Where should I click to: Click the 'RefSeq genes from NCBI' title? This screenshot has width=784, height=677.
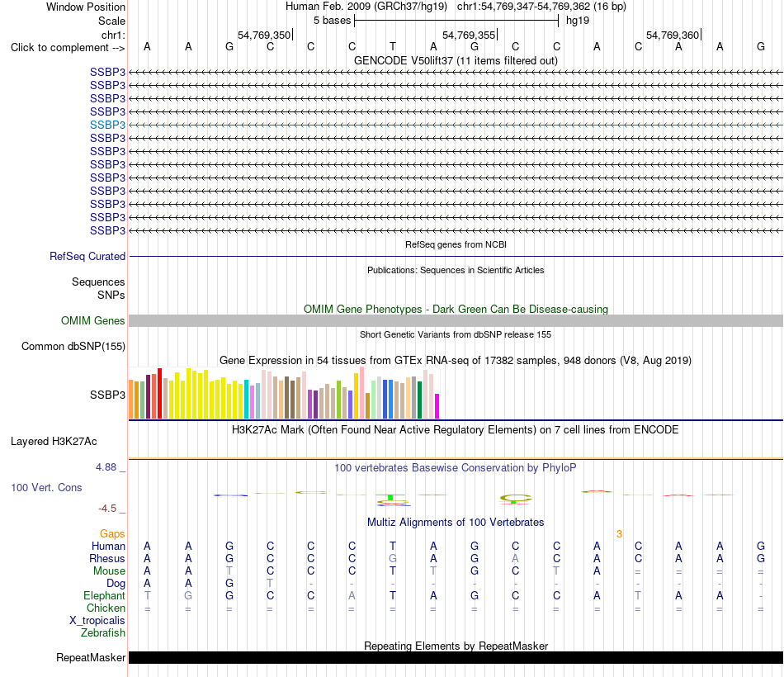click(x=456, y=244)
